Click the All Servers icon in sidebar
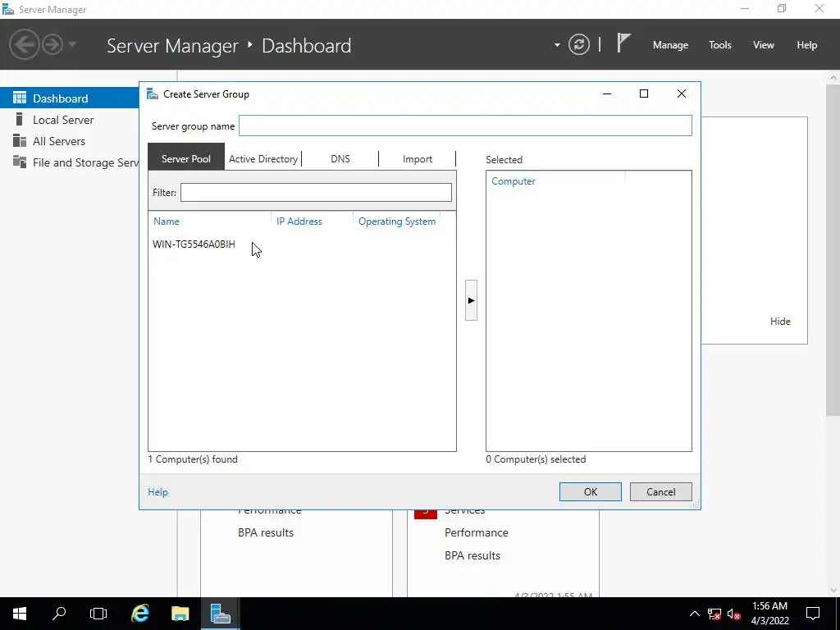The width and height of the screenshot is (840, 630). click(20, 140)
